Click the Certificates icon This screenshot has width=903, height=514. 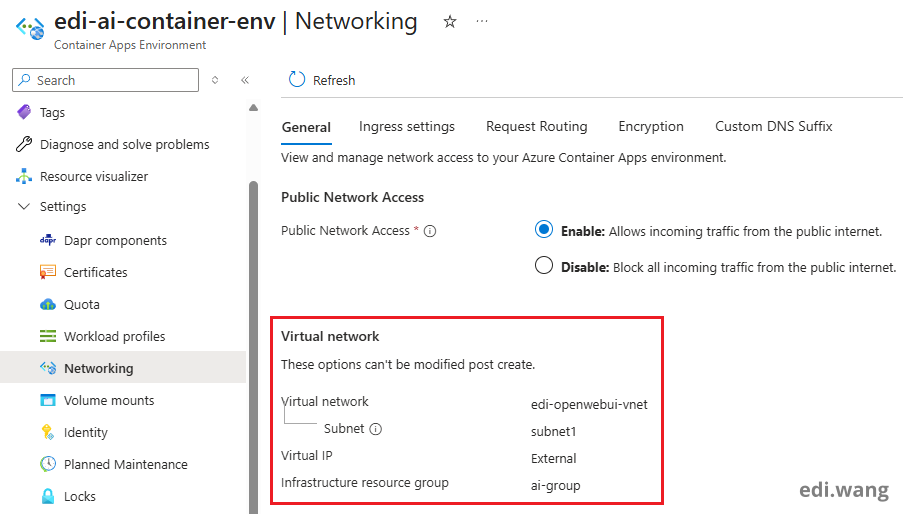(48, 273)
